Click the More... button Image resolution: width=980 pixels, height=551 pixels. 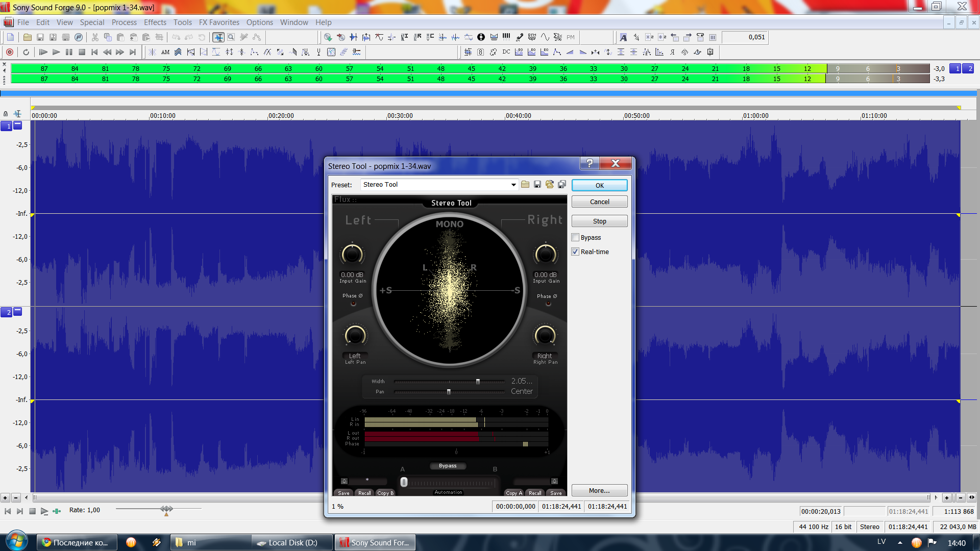click(600, 490)
